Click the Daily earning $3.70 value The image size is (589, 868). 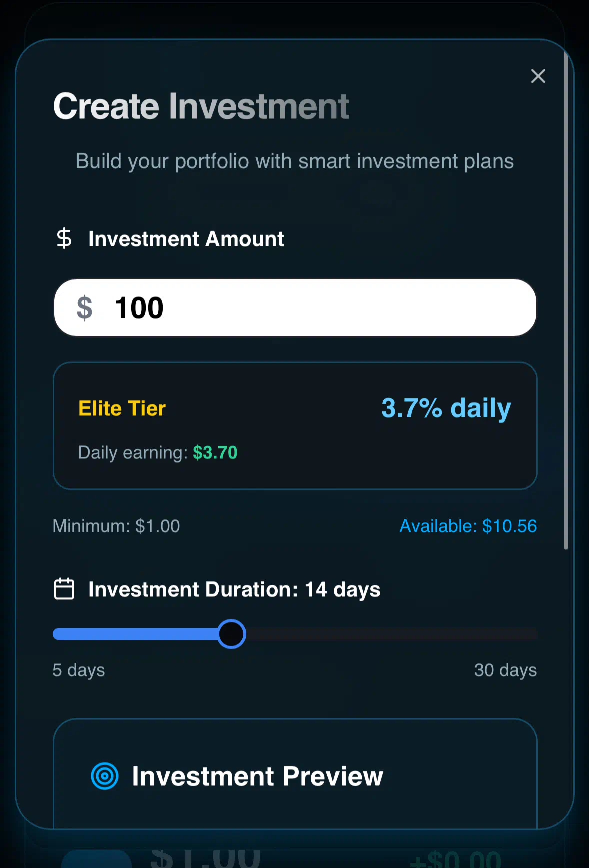(x=215, y=452)
